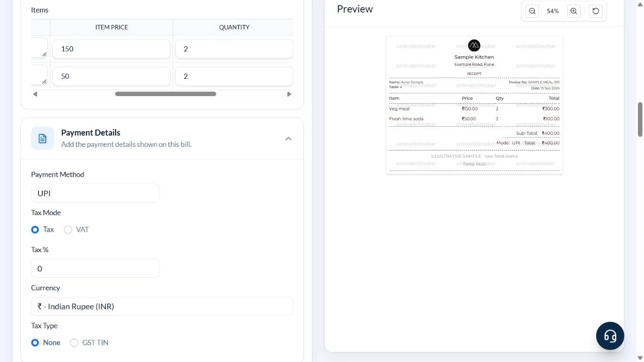Edit quantity of the 50 item
Image resolution: width=644 pixels, height=362 pixels.
(x=234, y=76)
